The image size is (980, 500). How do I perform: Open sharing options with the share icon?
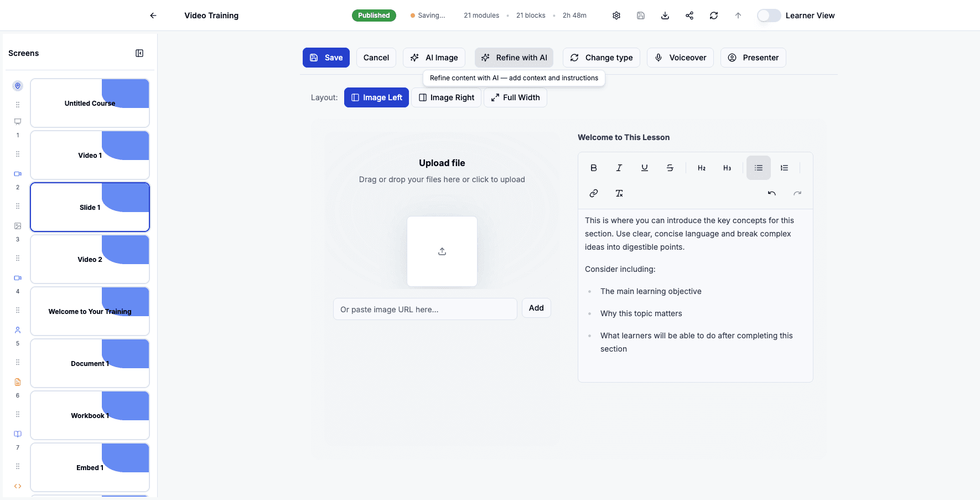689,15
